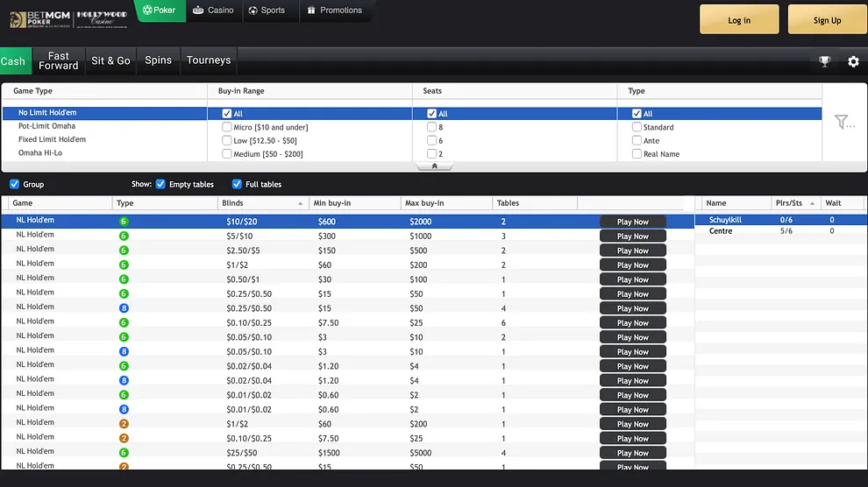Open the Casino top navigation tab
This screenshot has height=487, width=868.
(214, 11)
